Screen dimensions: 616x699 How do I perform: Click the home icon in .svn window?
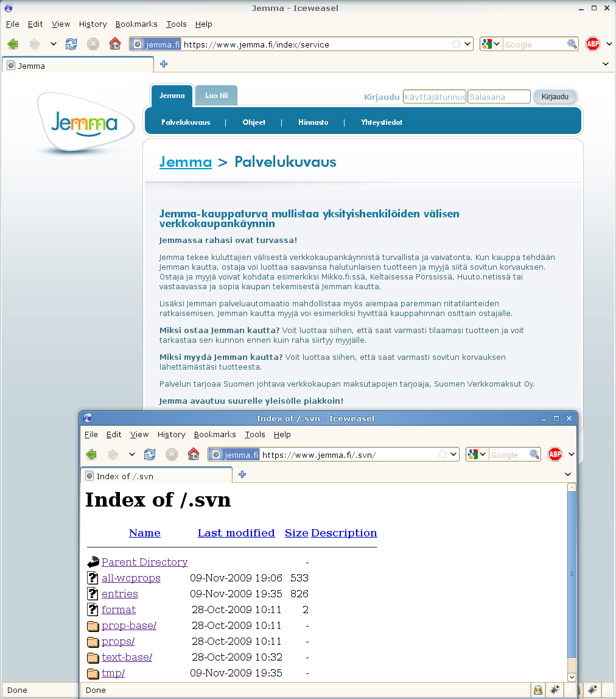[x=193, y=454]
